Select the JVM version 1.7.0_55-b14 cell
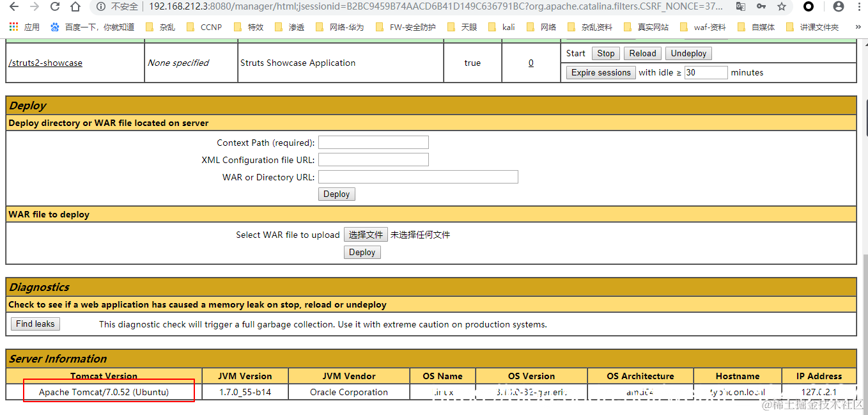This screenshot has width=868, height=415. click(245, 392)
